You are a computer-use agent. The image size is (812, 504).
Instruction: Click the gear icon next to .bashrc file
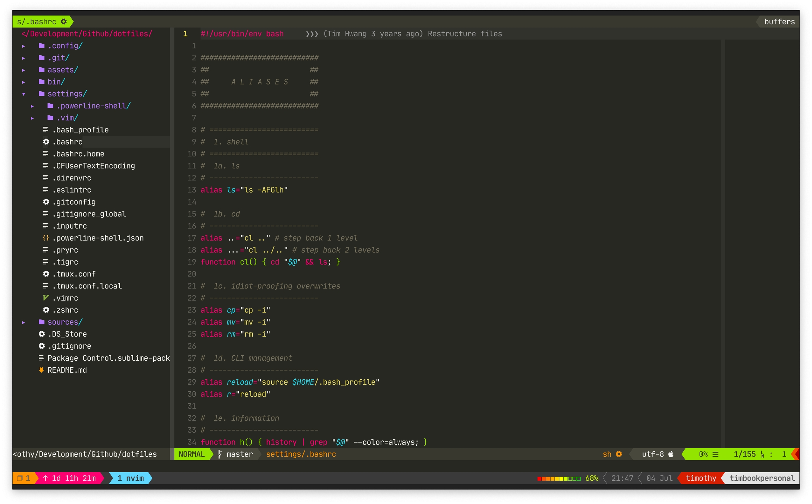(46, 142)
